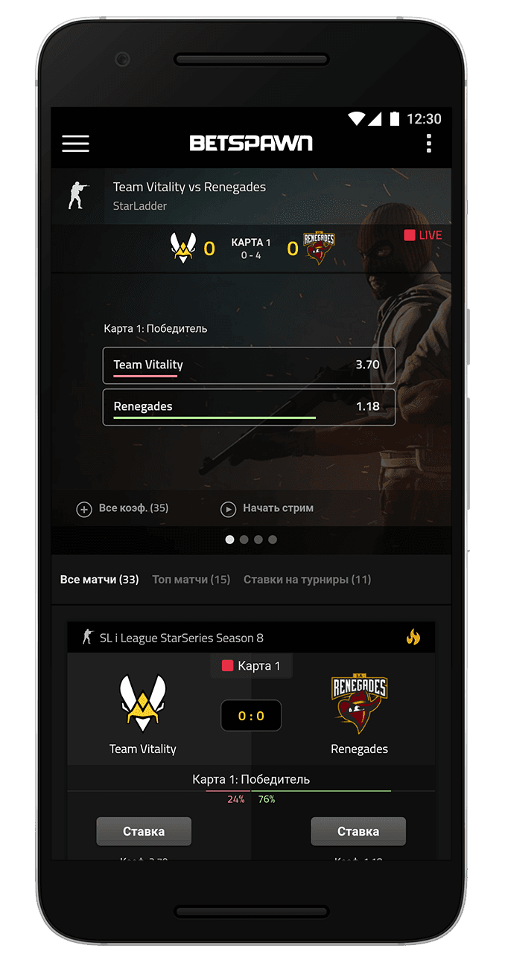The height and width of the screenshot is (980, 505).
Task: Click Ставка button under Team Vitality
Action: (144, 831)
